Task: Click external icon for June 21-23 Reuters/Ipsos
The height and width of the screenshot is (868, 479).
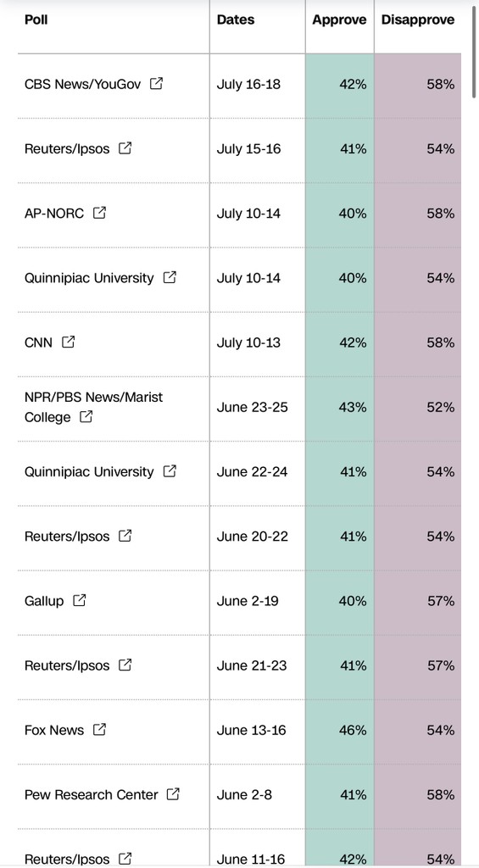Action: [x=125, y=665]
